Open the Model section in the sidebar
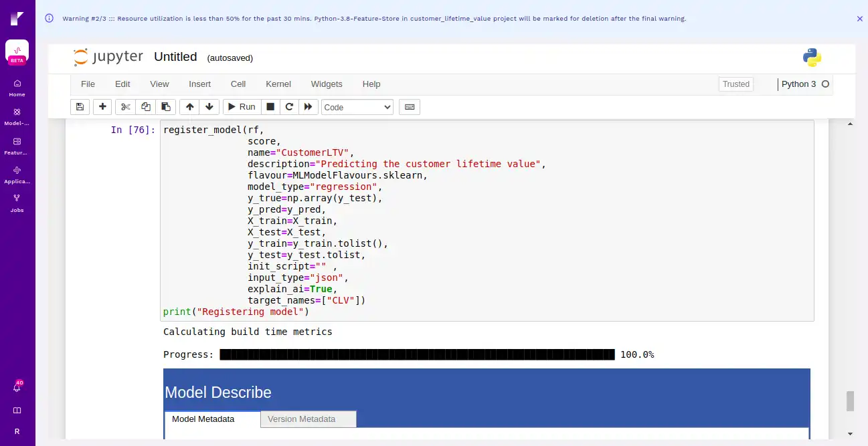The width and height of the screenshot is (868, 446). (x=17, y=117)
